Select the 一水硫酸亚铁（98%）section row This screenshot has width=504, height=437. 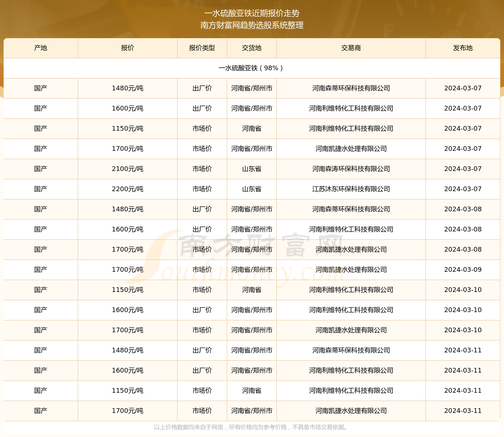(x=252, y=68)
